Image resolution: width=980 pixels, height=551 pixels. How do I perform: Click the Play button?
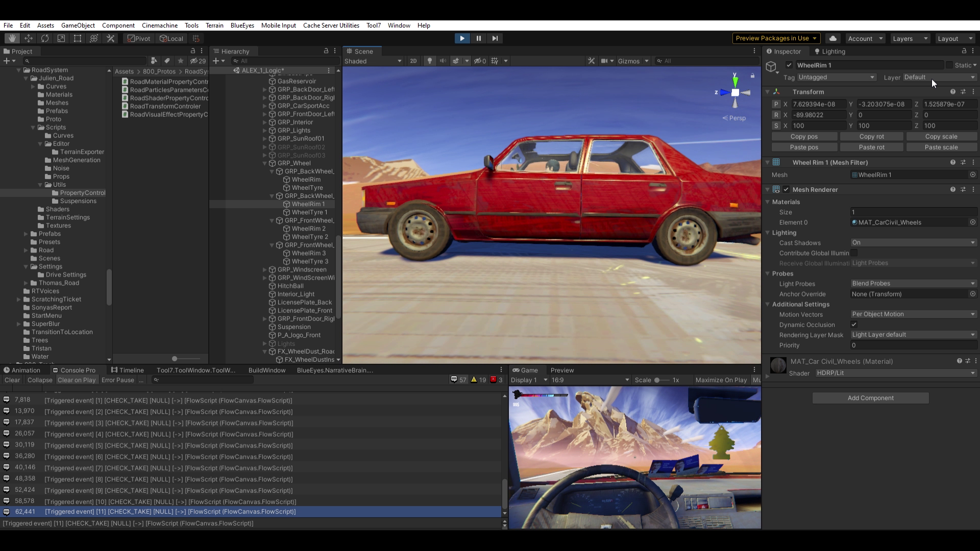point(462,38)
